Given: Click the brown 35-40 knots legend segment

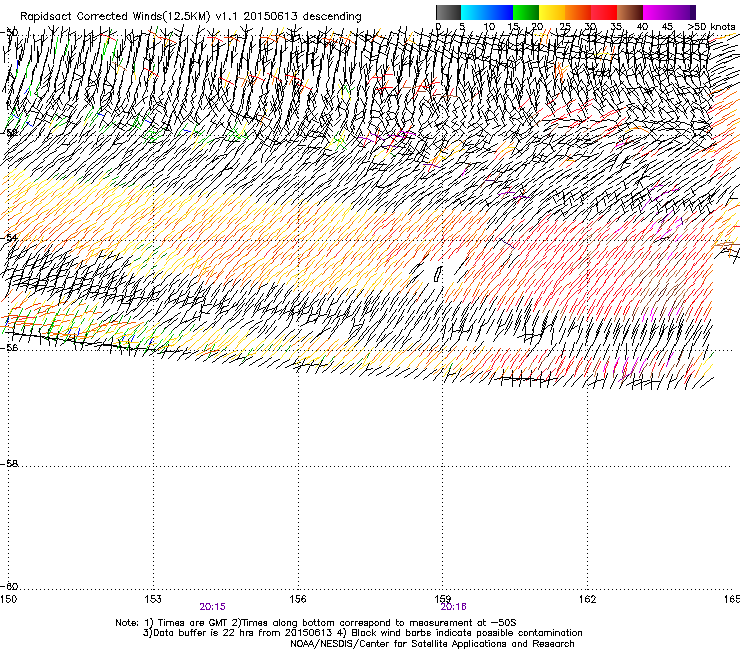Looking at the screenshot, I should pos(630,12).
